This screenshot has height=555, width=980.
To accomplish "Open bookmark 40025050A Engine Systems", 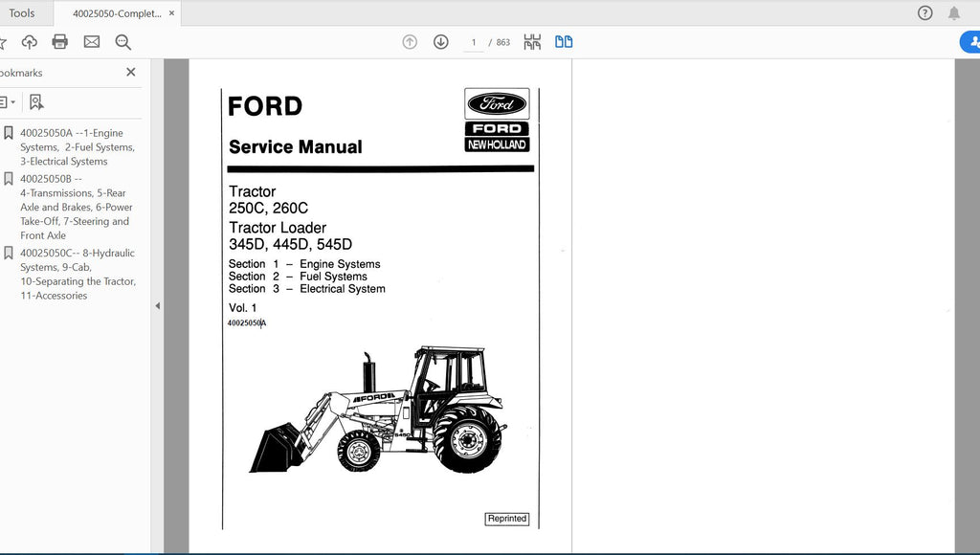I will pos(78,146).
